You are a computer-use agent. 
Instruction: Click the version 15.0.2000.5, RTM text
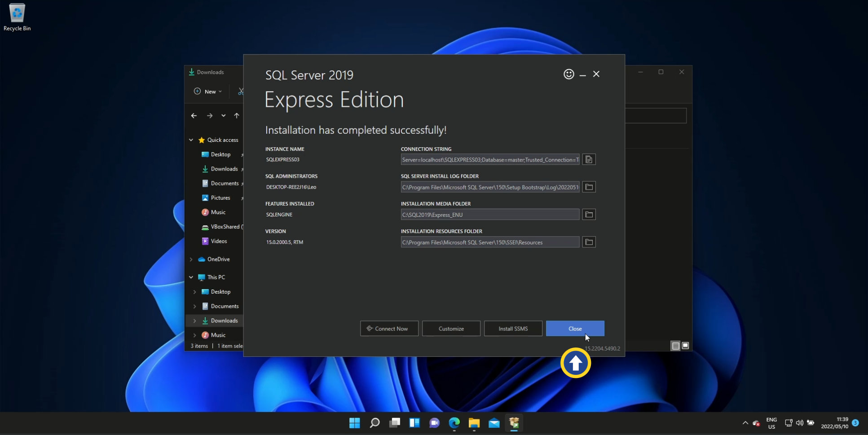click(x=284, y=242)
